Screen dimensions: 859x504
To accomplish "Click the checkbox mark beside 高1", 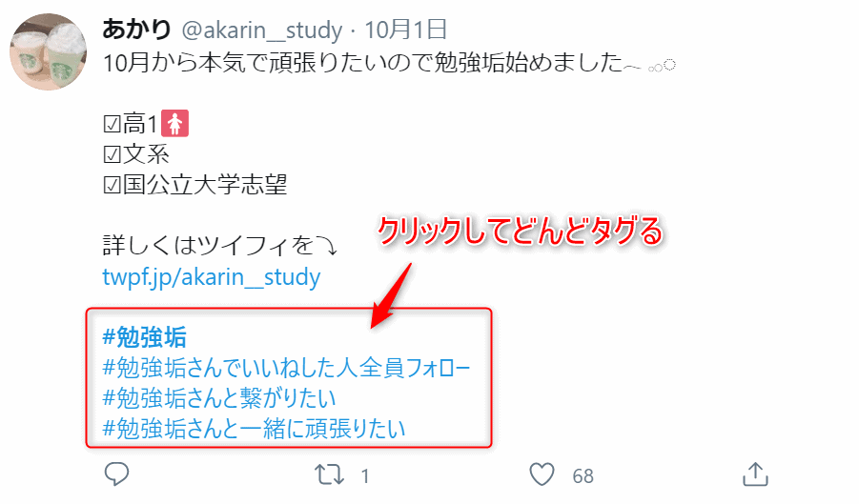I will (x=112, y=124).
